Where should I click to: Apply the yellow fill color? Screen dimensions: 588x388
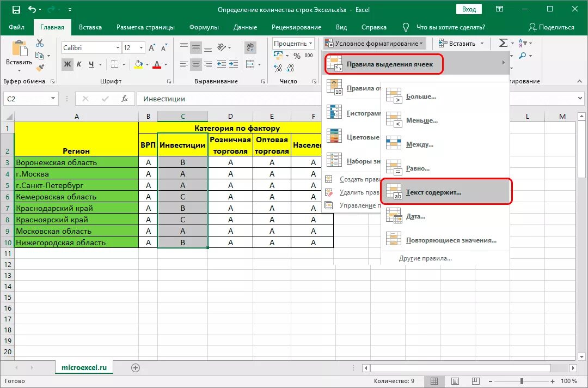pyautogui.click(x=138, y=64)
